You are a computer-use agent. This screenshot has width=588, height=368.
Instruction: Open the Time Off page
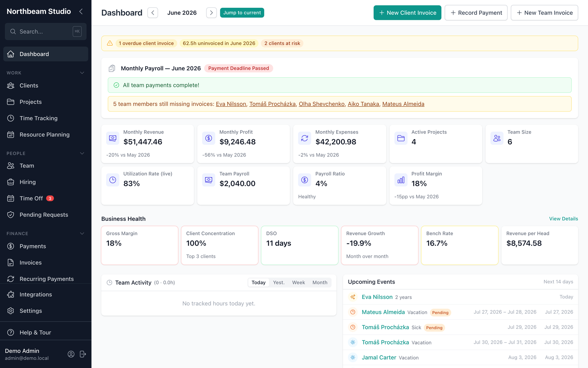46,198
